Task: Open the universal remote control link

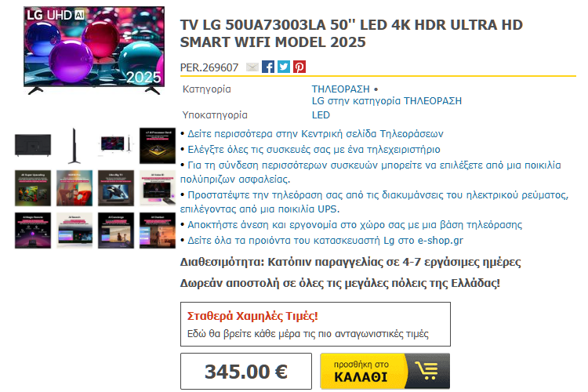Action: click(314, 150)
